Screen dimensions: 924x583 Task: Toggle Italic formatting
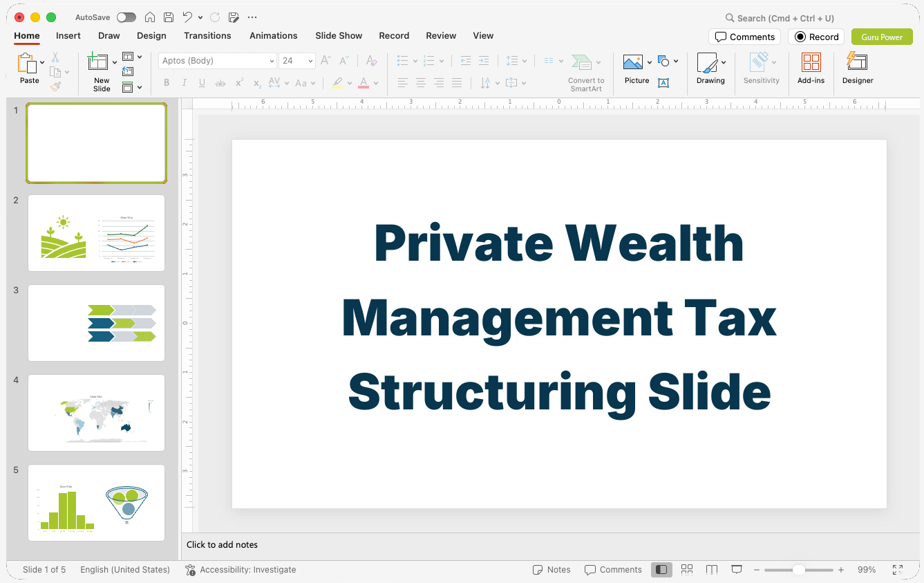tap(184, 83)
